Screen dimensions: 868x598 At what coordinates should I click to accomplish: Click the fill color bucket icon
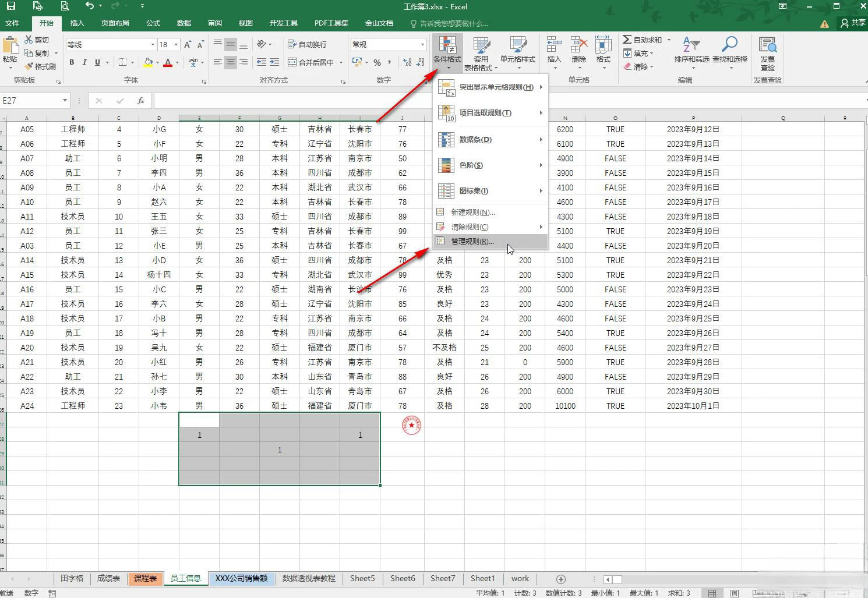pos(148,62)
